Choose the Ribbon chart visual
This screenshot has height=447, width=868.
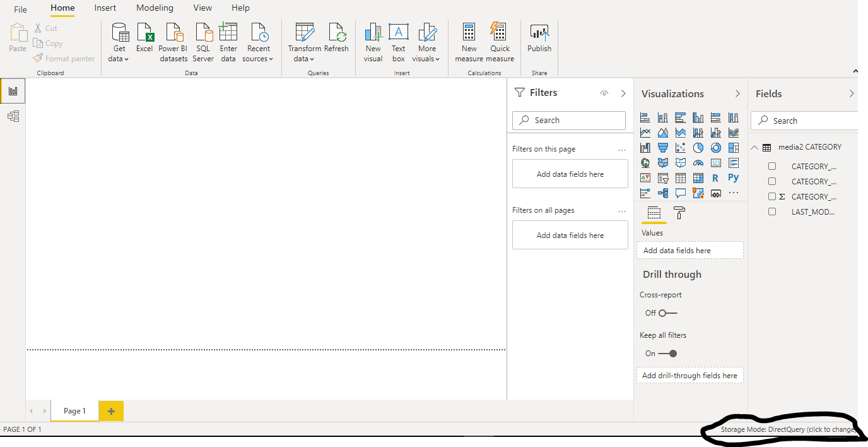733,133
